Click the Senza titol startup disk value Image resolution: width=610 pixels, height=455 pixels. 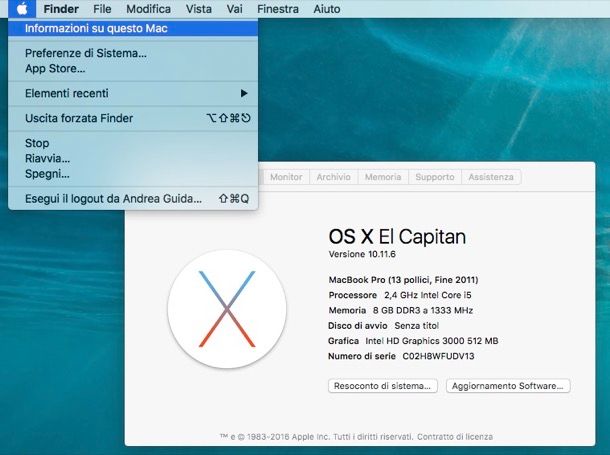pyautogui.click(x=417, y=326)
